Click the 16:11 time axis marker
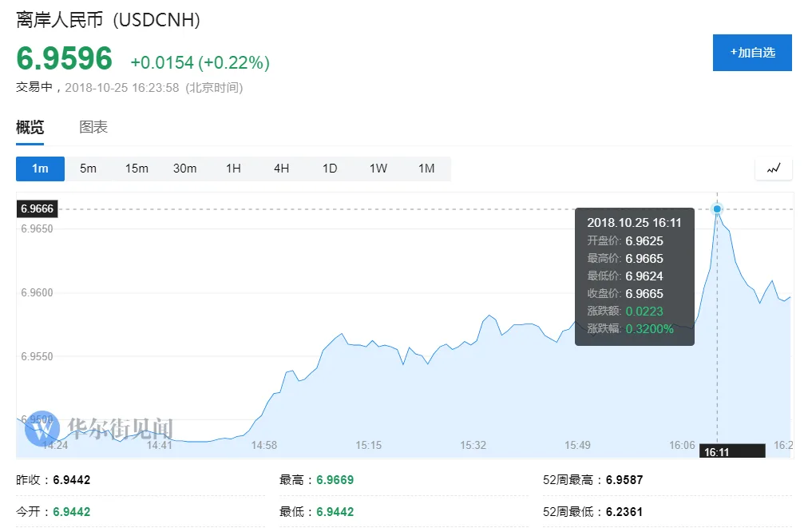The width and height of the screenshot is (812, 528). 731,451
